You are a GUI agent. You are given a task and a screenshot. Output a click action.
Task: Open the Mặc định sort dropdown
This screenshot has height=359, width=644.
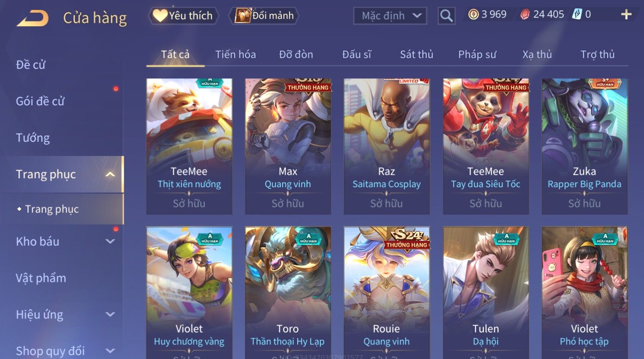390,16
